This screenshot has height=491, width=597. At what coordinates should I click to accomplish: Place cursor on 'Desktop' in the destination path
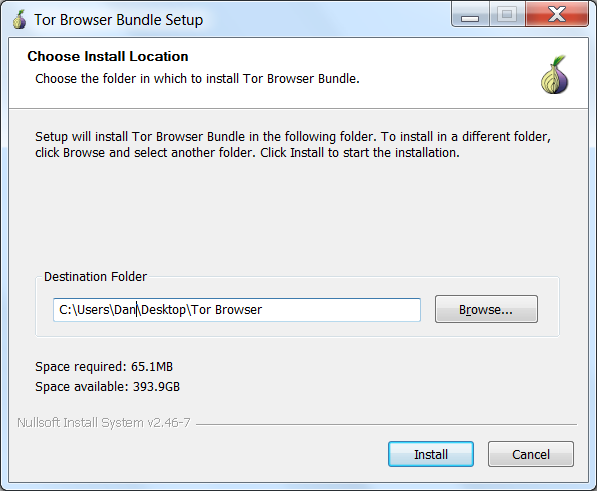point(163,310)
